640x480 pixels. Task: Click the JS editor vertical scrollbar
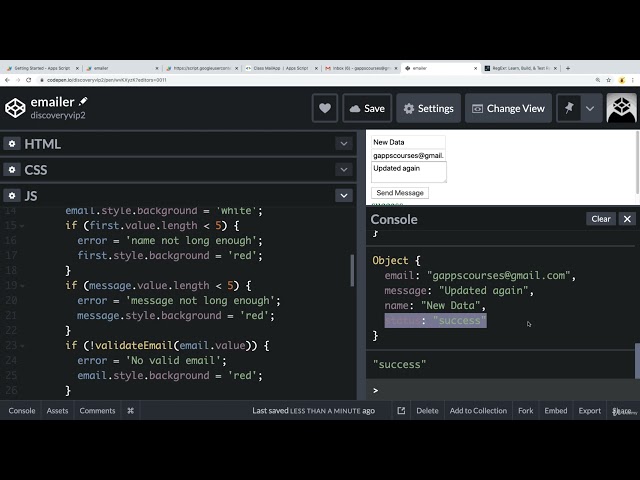click(353, 270)
